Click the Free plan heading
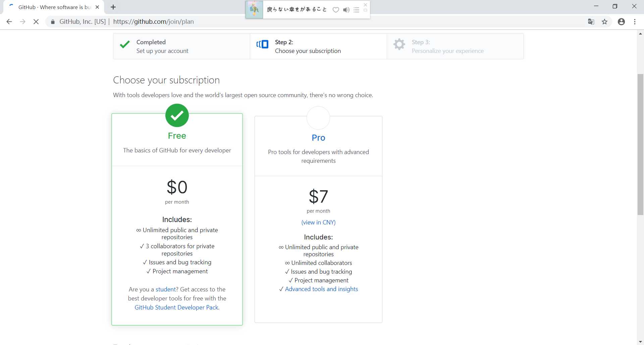Image resolution: width=644 pixels, height=345 pixels. coord(177,136)
